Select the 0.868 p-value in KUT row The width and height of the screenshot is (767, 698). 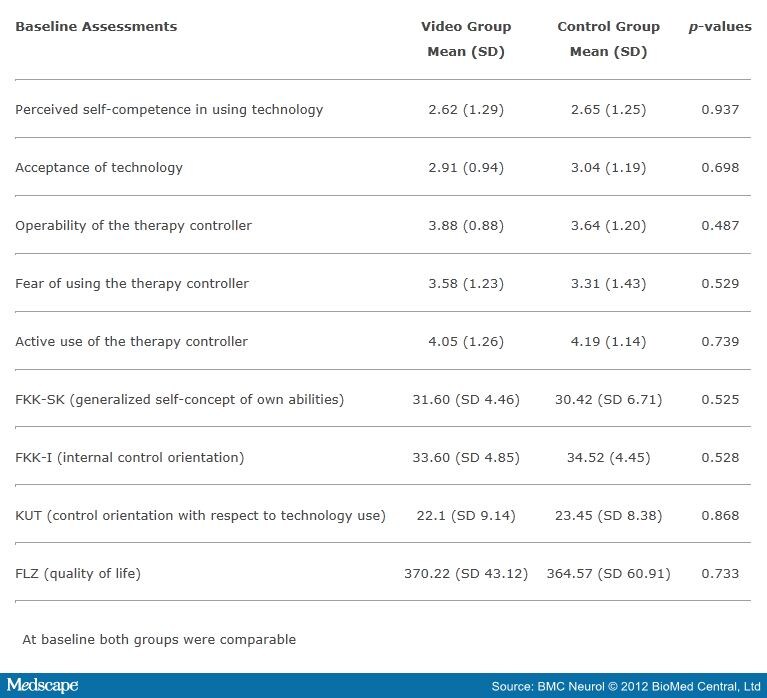(720, 516)
